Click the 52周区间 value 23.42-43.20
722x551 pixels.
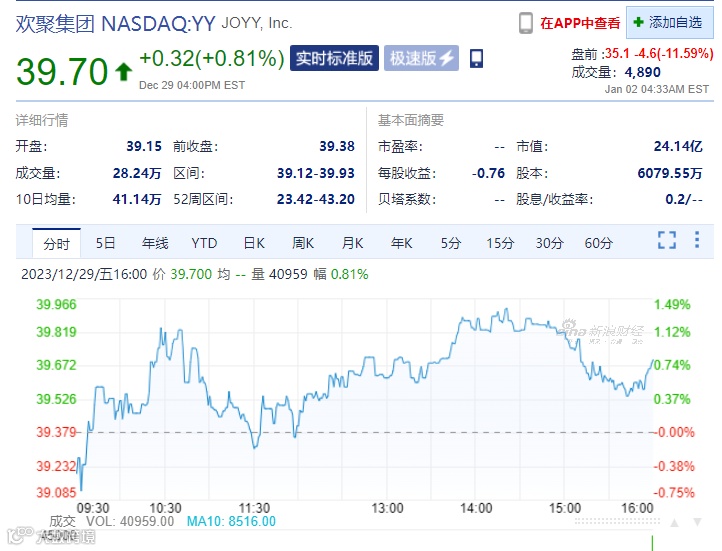(316, 199)
